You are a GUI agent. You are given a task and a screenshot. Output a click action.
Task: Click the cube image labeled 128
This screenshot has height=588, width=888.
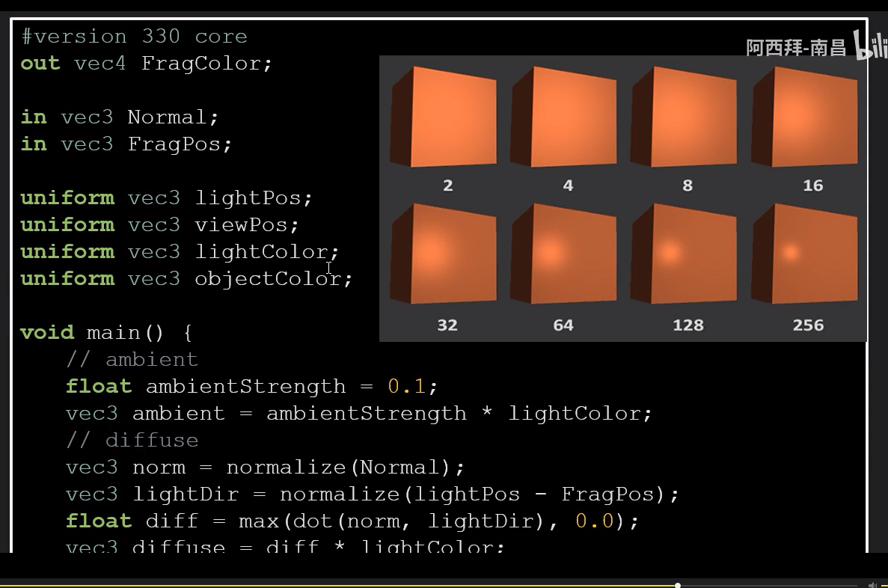pyautogui.click(x=687, y=254)
